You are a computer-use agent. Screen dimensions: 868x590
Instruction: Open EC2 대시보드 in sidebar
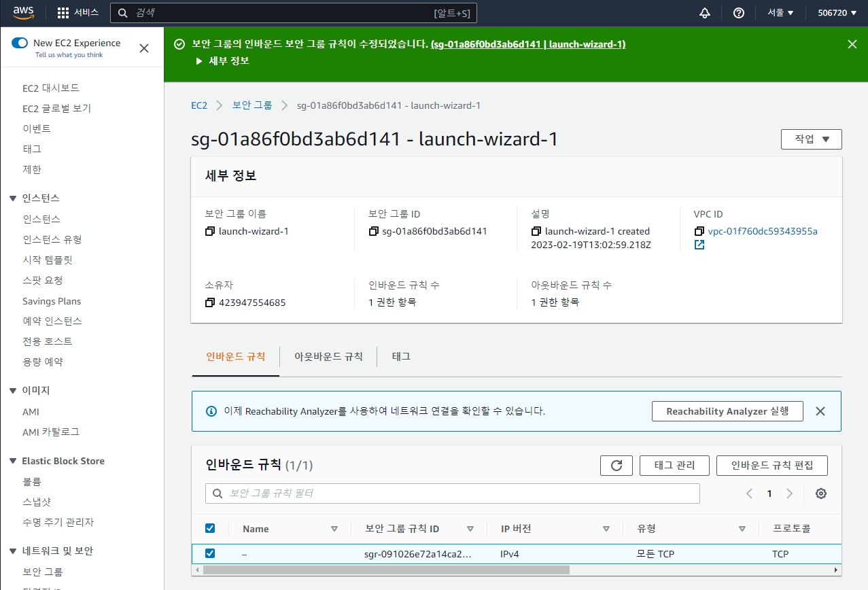[x=51, y=88]
